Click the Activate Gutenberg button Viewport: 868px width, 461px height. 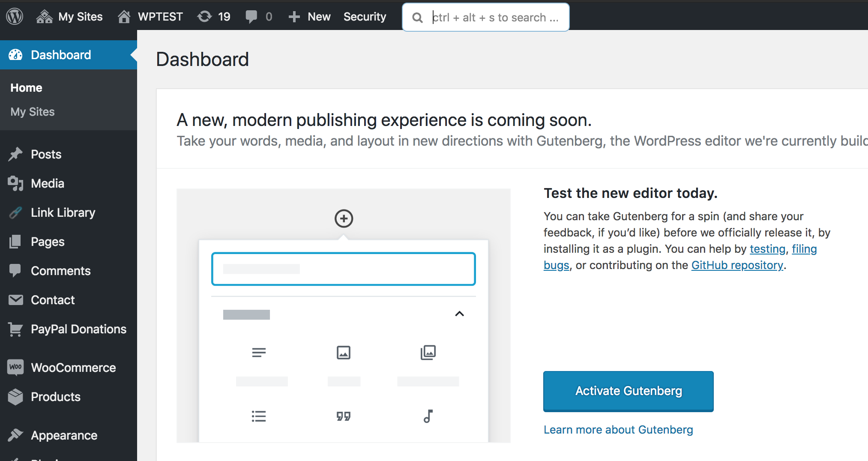point(628,391)
